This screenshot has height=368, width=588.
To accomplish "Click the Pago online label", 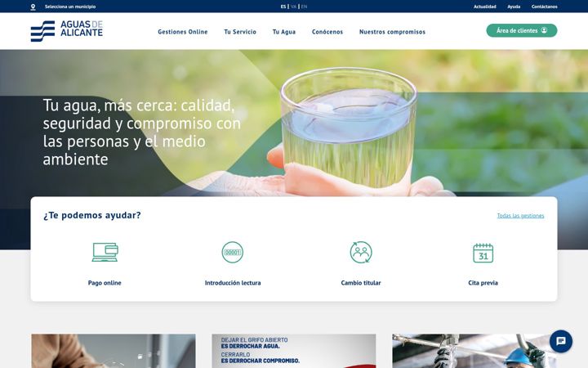I will pos(105,283).
